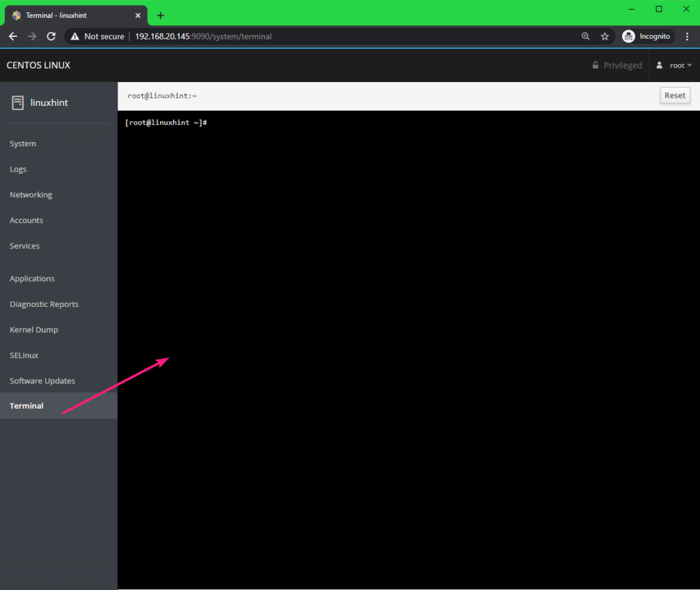
Task: Click the Not secure warning icon
Action: [x=75, y=36]
